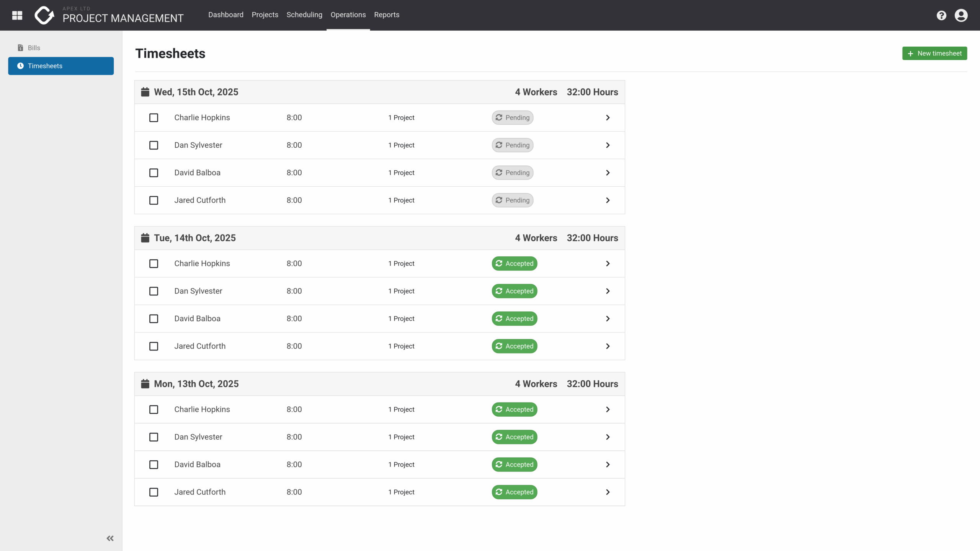The image size is (980, 551).
Task: Click calendar icon beside Wed, 15th Oct
Action: coord(145,92)
